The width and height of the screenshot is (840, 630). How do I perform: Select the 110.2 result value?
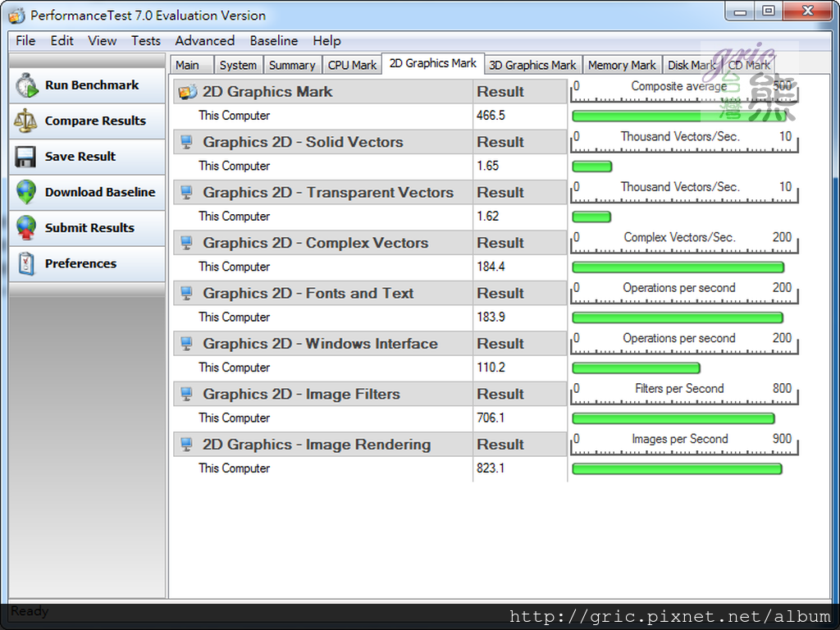(491, 367)
